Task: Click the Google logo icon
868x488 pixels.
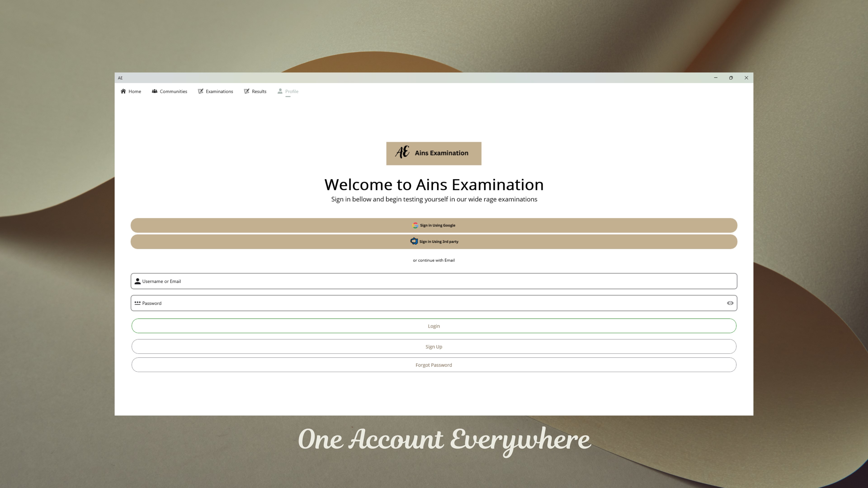Action: tap(415, 225)
